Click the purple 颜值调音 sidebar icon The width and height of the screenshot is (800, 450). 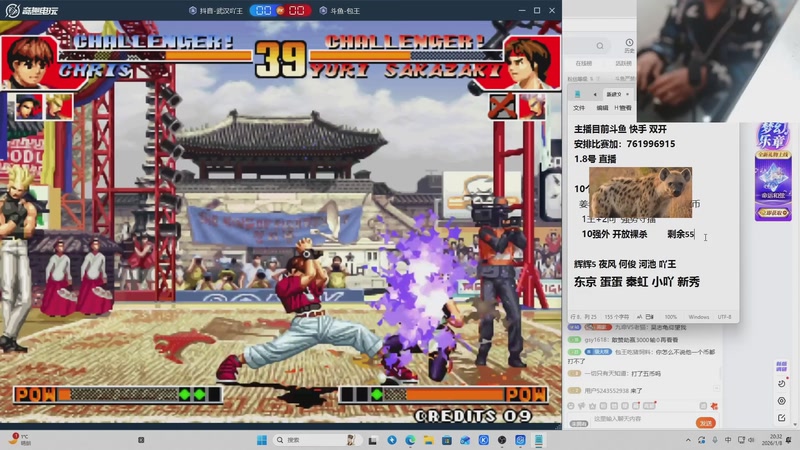(781, 366)
